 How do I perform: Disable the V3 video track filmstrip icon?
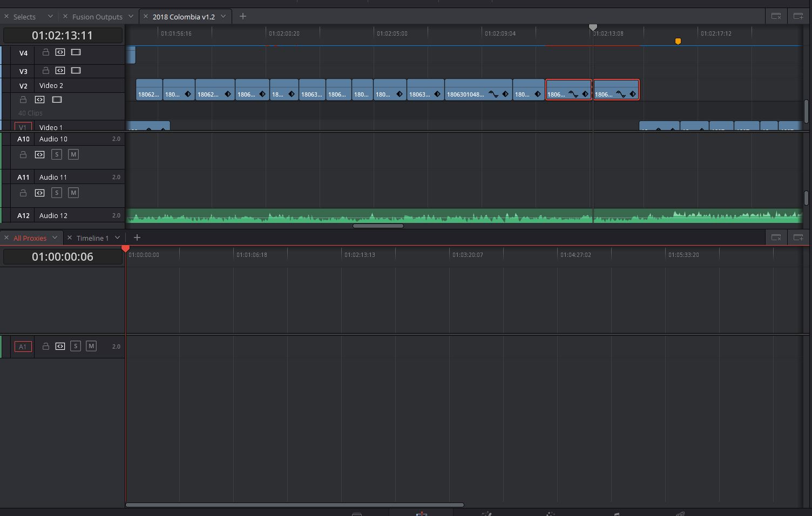(x=76, y=71)
